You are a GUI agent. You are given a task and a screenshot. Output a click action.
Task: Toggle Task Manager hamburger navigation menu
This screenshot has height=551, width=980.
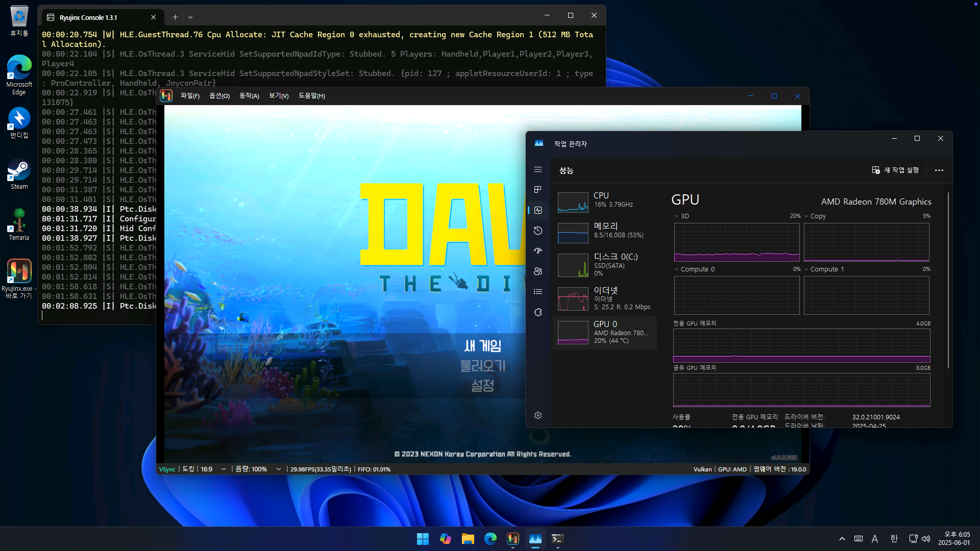pos(538,169)
